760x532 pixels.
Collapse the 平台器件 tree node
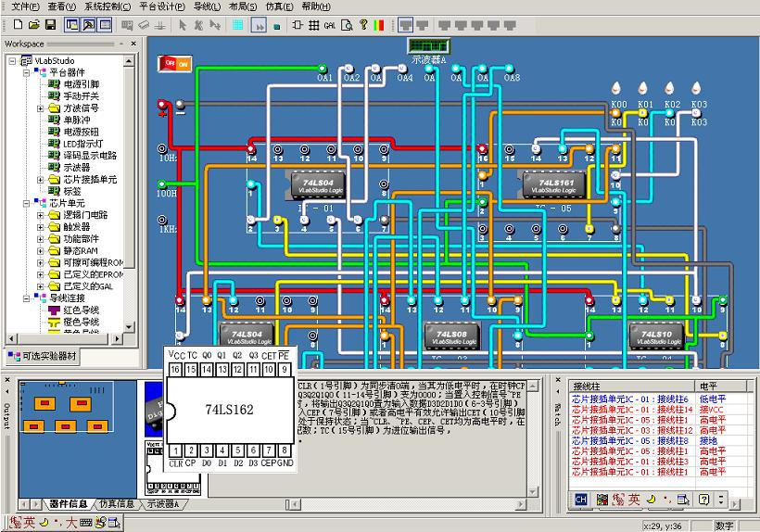(27, 72)
